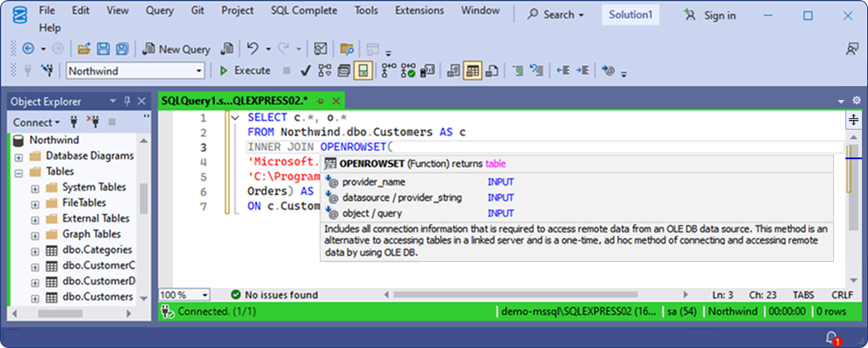868x348 pixels.
Task: Include Live Query Statistics
Action: [408, 70]
